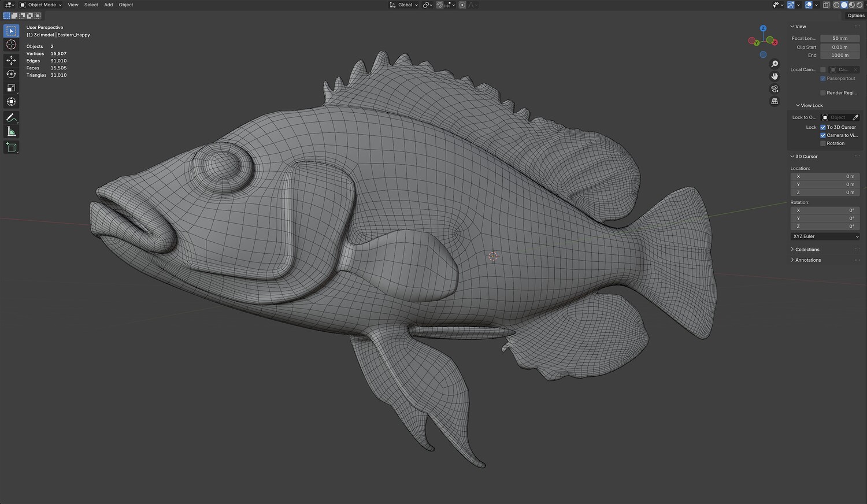Open the Select menu
This screenshot has width=867, height=504.
tap(91, 5)
